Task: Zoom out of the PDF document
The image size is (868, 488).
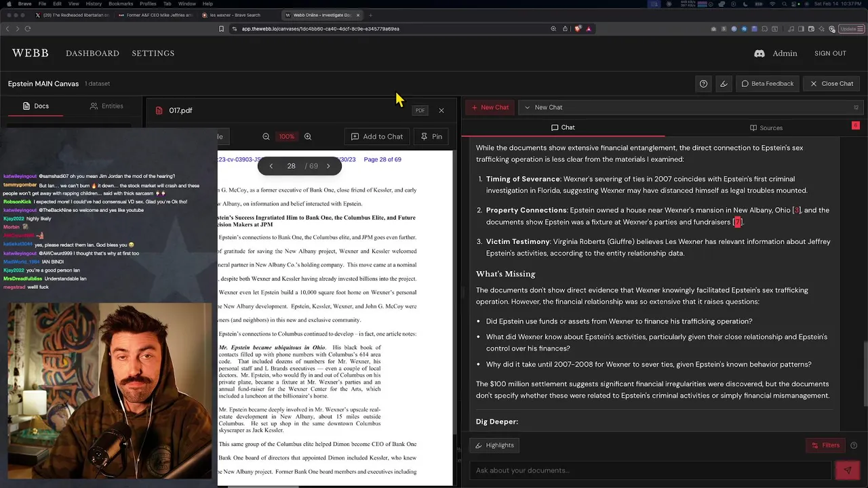Action: [x=266, y=136]
